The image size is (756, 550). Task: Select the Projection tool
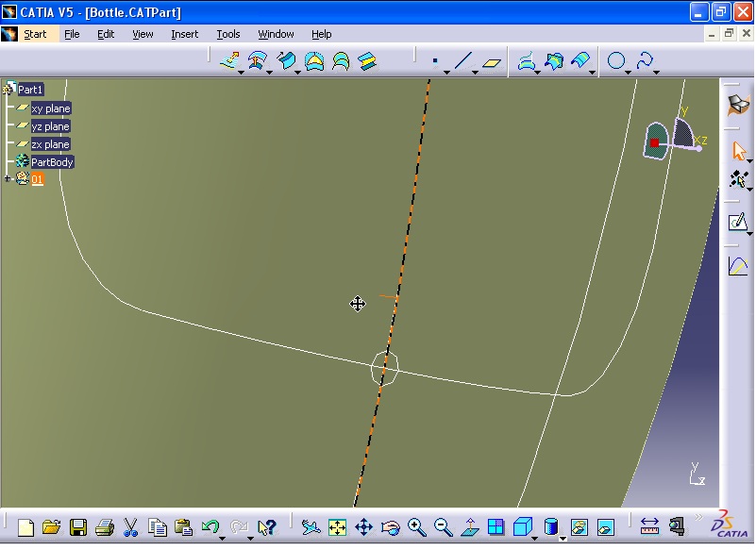[x=526, y=61]
